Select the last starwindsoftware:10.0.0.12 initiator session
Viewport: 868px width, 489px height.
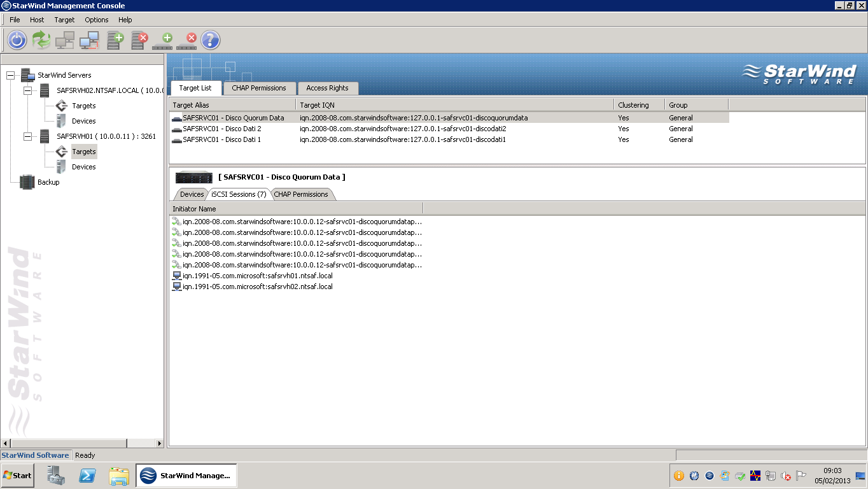[x=297, y=265]
